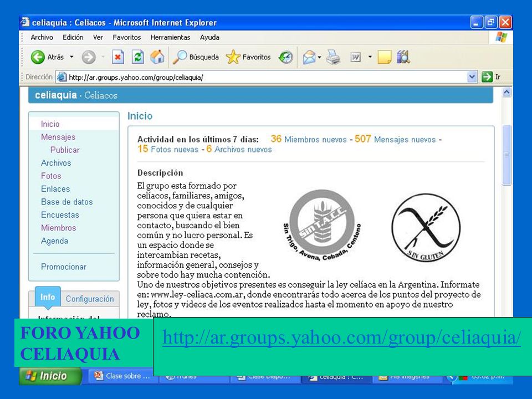
Task: Refresh the page with the green arrows icon
Action: click(x=138, y=57)
